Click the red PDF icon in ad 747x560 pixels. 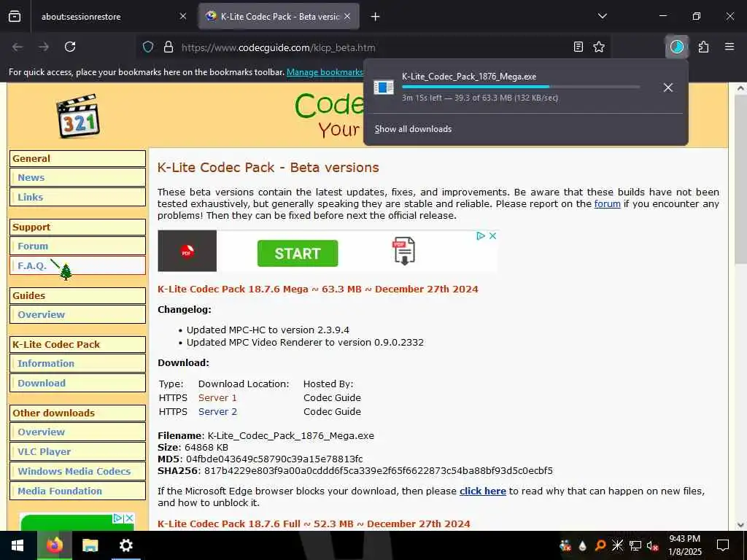(187, 251)
